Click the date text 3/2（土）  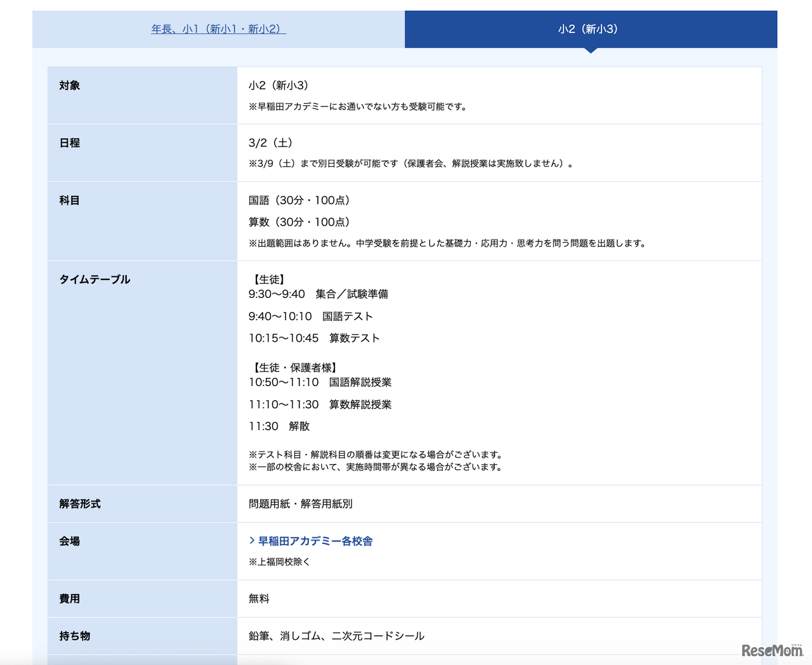(x=271, y=143)
